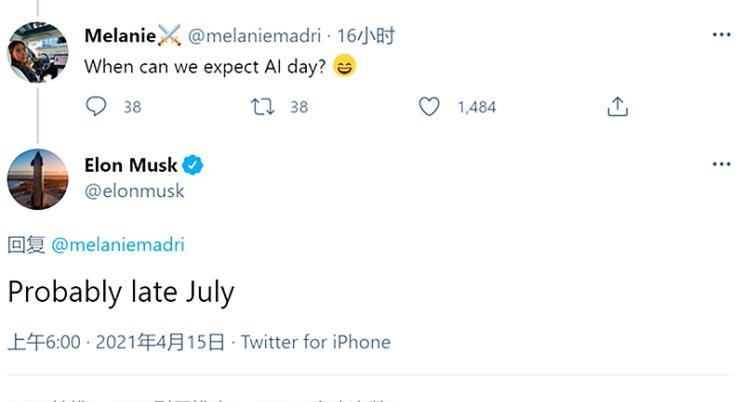744x402 pixels.
Task: Open the more options menu on Melanie's tweet
Action: click(721, 35)
